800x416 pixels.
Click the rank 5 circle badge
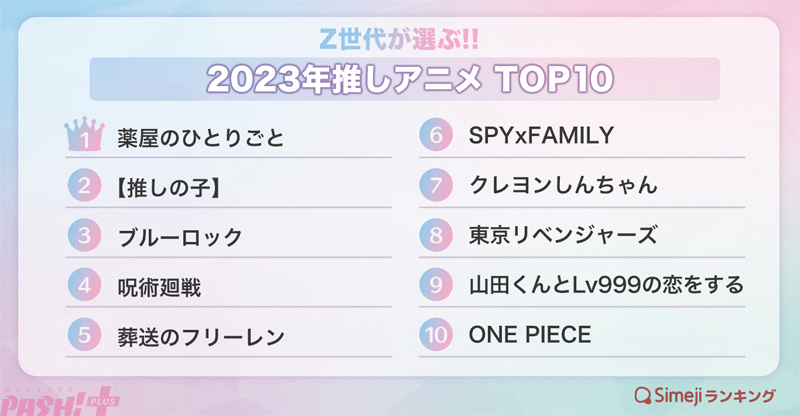86,335
